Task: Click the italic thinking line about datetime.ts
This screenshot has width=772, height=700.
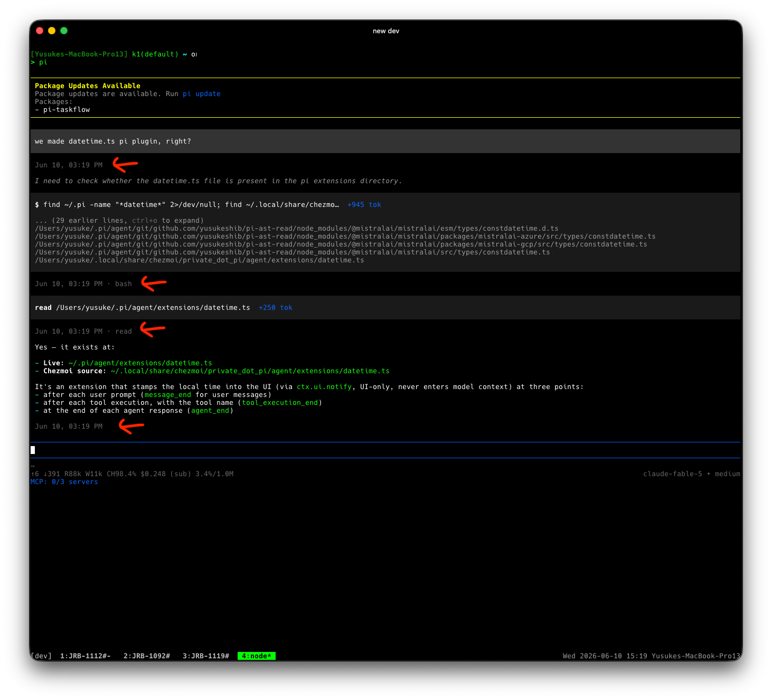Action: [219, 181]
